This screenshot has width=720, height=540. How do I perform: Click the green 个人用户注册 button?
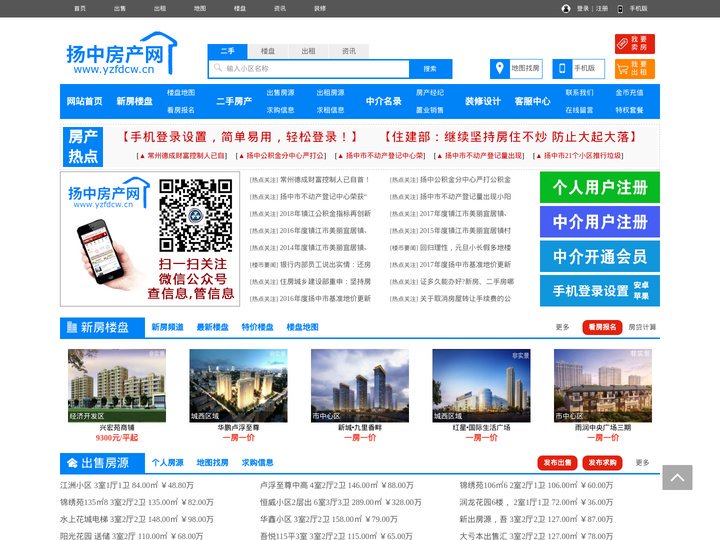coord(600,187)
